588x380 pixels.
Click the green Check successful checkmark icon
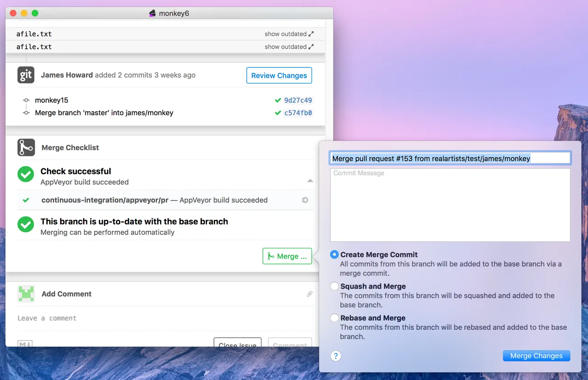[x=26, y=174]
